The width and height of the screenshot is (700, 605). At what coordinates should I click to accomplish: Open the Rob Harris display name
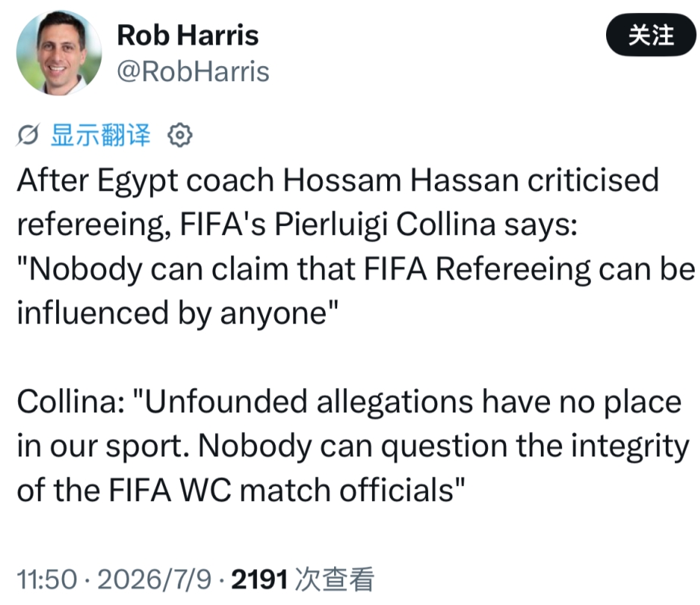pos(188,35)
